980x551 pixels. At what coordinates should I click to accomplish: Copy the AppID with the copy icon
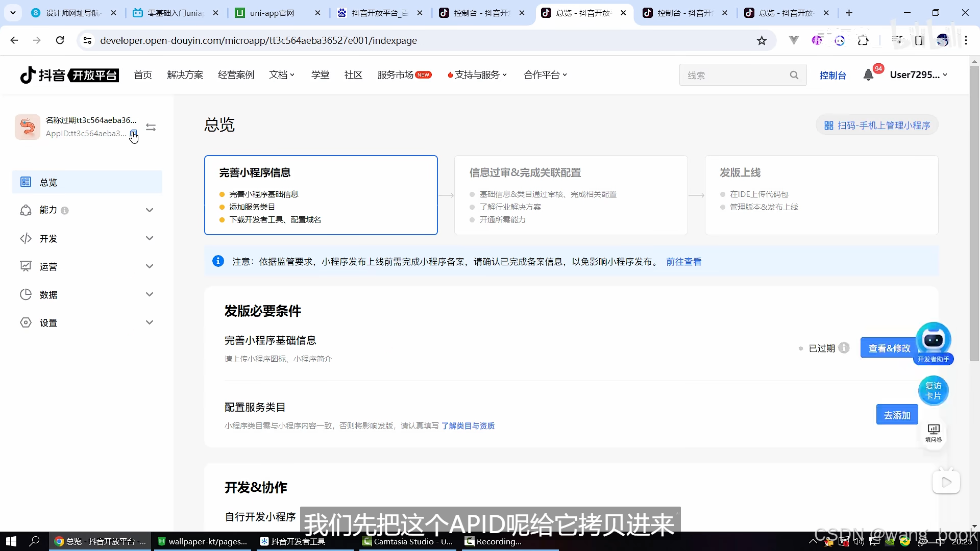point(133,134)
